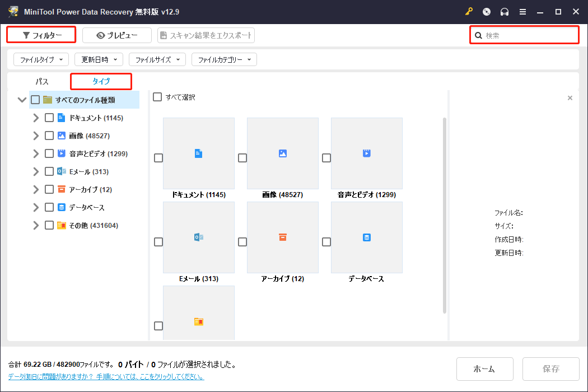Click the 音声とビデオ tree media icon
Image resolution: width=588 pixels, height=392 pixels.
tap(61, 153)
